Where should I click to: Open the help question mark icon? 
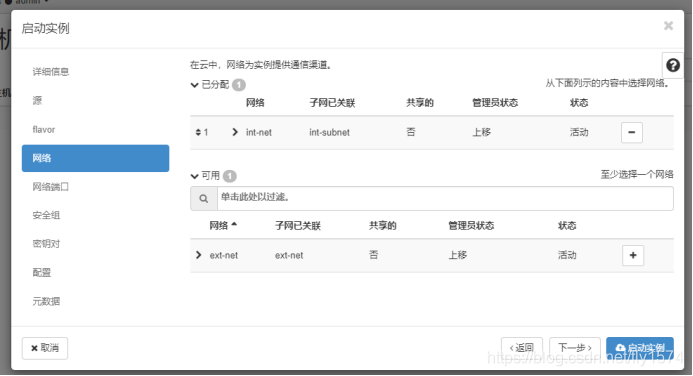(673, 65)
